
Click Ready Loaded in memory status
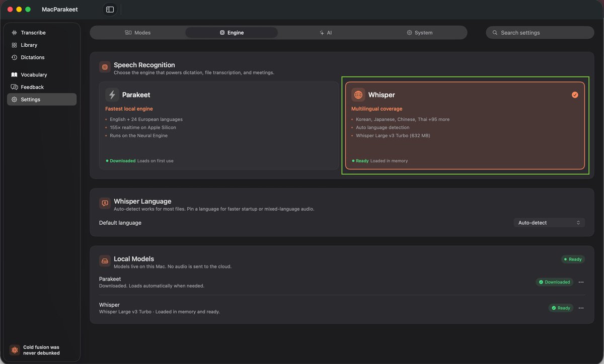tap(380, 161)
